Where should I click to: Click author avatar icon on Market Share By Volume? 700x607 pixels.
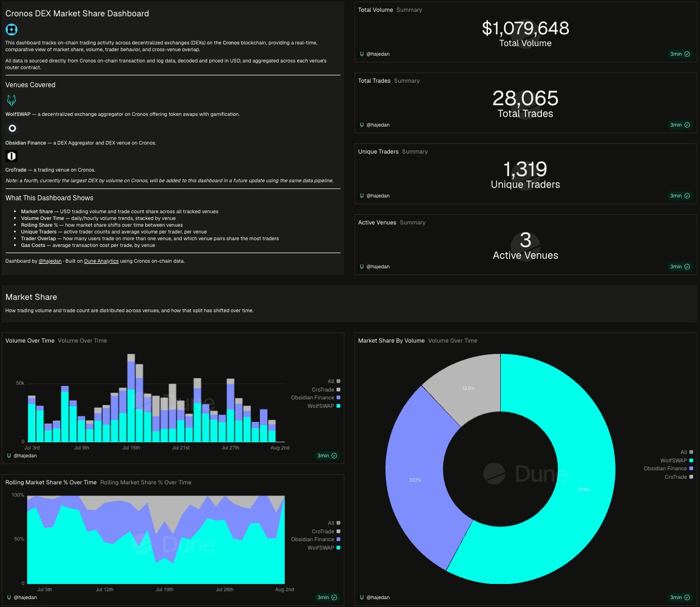362,597
